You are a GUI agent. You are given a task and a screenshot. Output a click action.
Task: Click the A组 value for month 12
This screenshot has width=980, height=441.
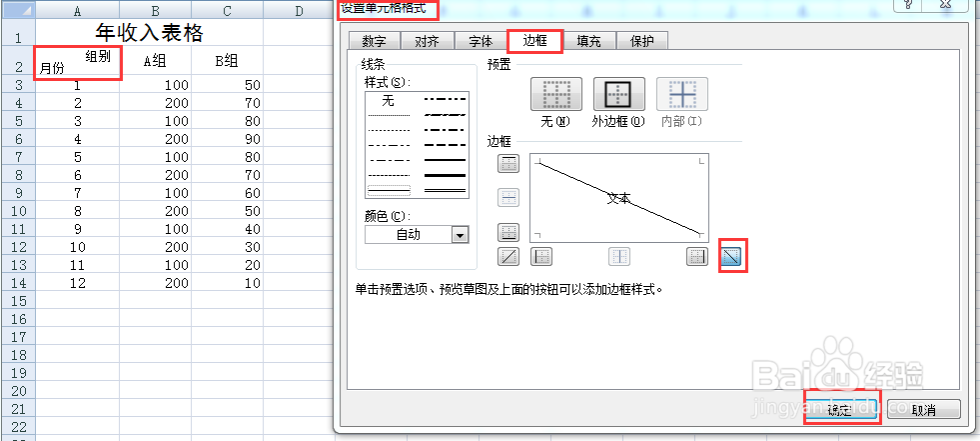coord(156,283)
